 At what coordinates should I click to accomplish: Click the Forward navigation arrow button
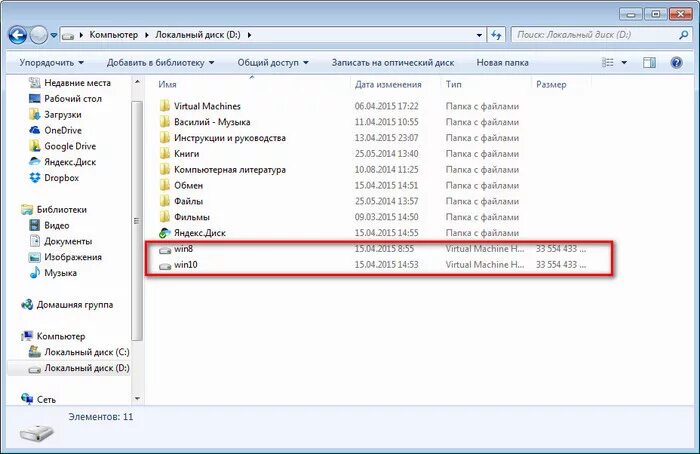39,35
